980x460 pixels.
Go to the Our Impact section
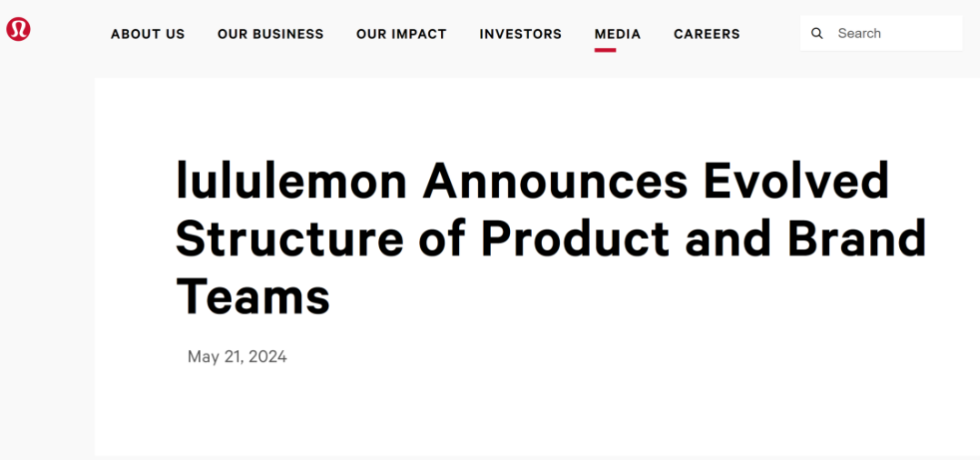point(401,35)
